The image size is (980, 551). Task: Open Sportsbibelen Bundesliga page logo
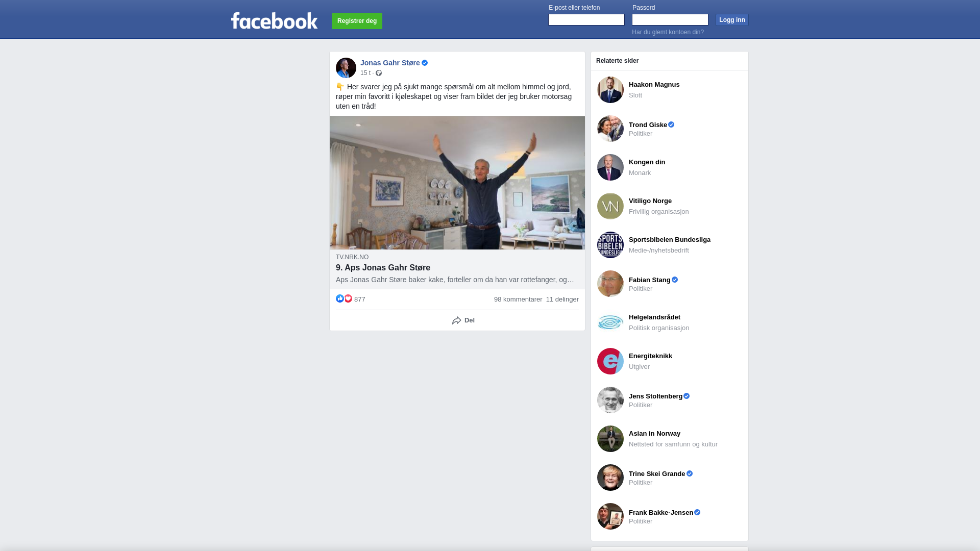(x=610, y=245)
